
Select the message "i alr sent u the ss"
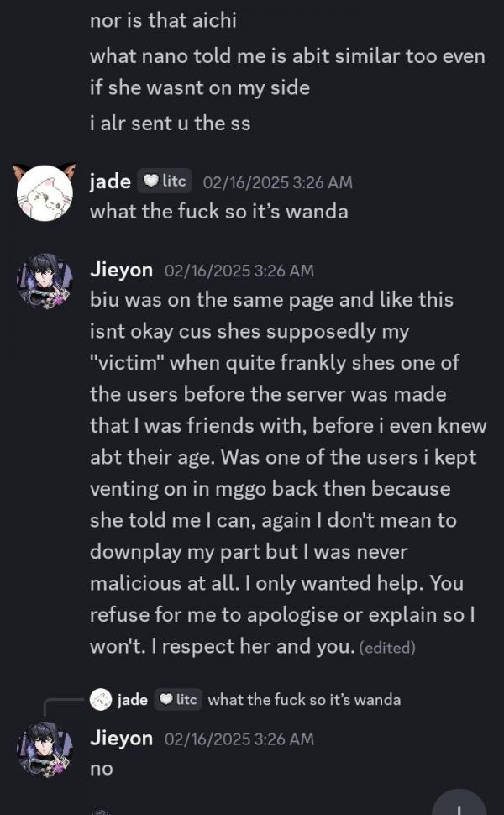171,124
